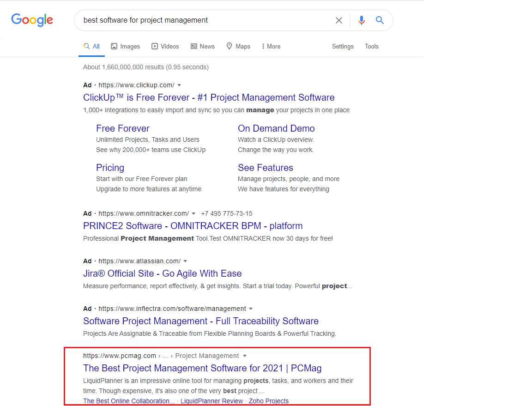Expand pcmag.com result dropdown arrow
This screenshot has height=406, width=532.
click(x=245, y=356)
